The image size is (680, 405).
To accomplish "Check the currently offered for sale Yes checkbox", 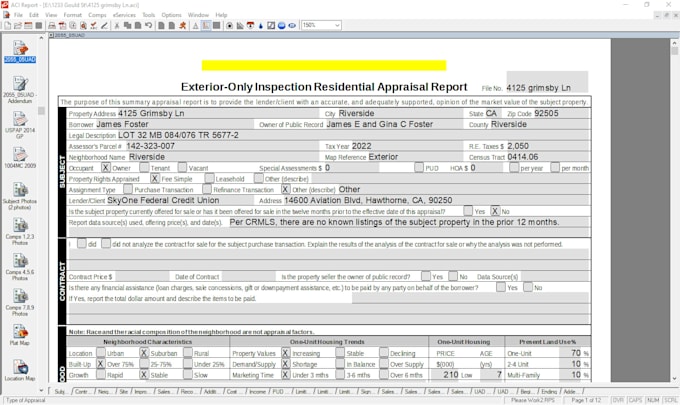I will pyautogui.click(x=468, y=211).
